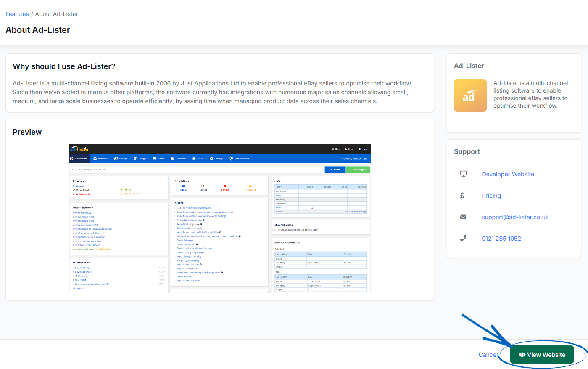
Task: Click the eye icon in View Website button
Action: pyautogui.click(x=522, y=355)
